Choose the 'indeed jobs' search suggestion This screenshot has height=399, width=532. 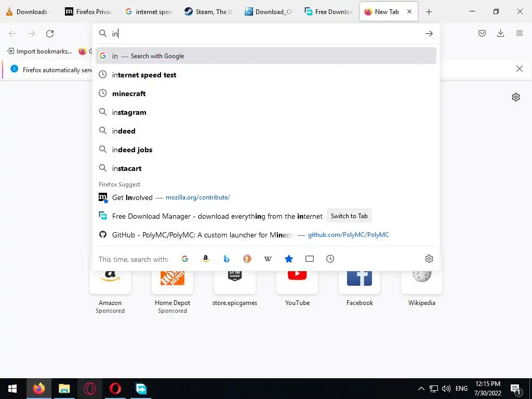pos(265,150)
